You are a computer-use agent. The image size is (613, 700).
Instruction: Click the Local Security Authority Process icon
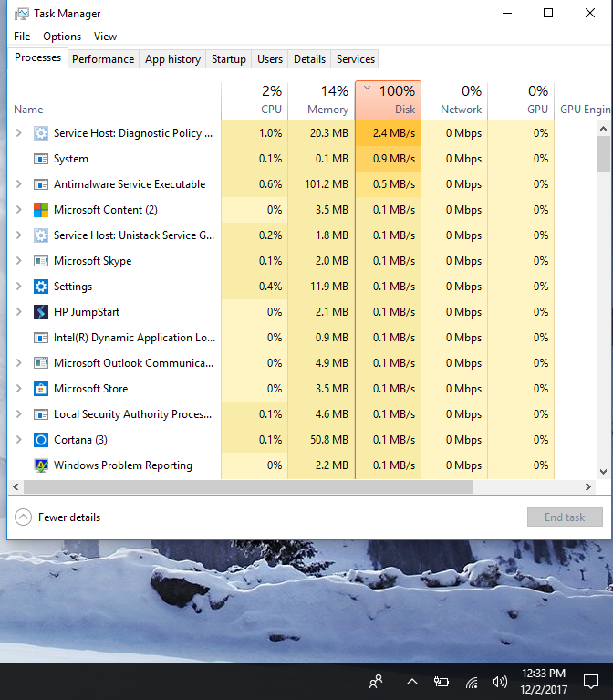pyautogui.click(x=41, y=414)
